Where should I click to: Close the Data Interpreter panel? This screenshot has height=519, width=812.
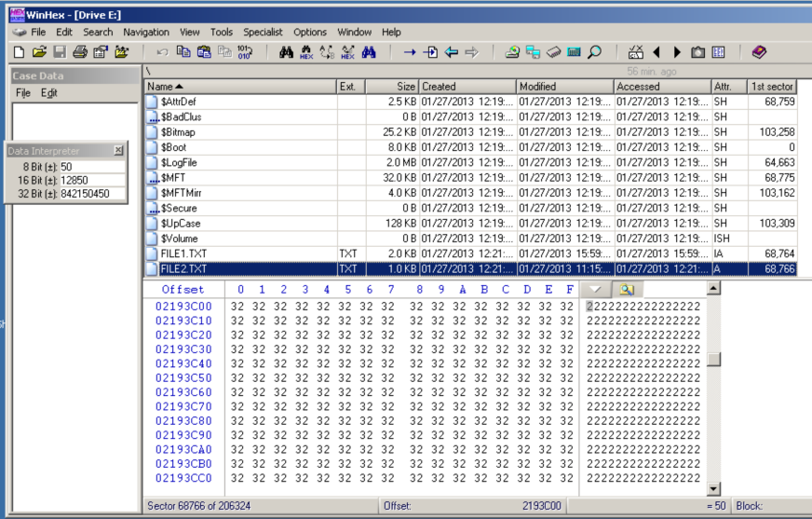[x=118, y=150]
